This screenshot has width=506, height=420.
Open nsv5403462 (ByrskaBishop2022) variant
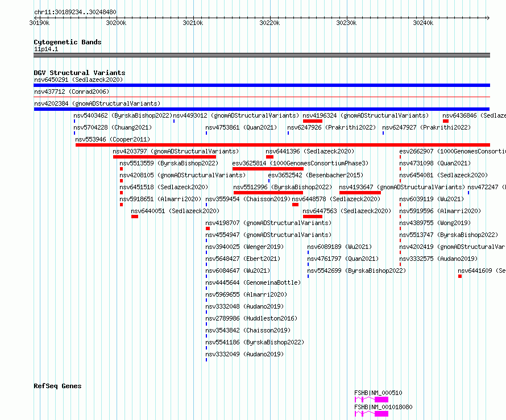click(x=123, y=115)
